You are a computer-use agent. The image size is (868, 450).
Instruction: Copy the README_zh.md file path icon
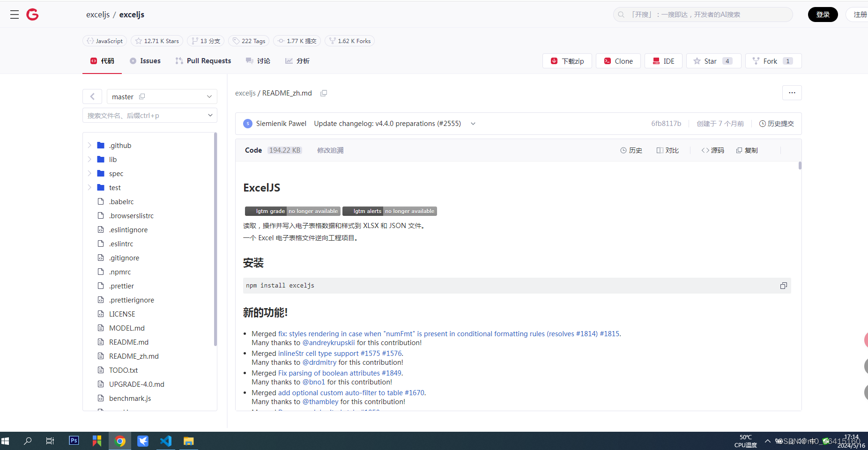click(x=324, y=93)
